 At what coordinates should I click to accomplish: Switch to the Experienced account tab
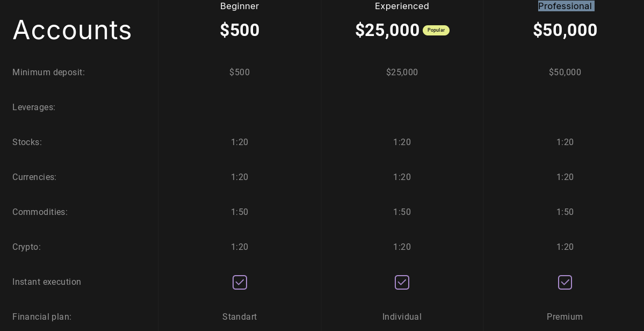coord(402,6)
